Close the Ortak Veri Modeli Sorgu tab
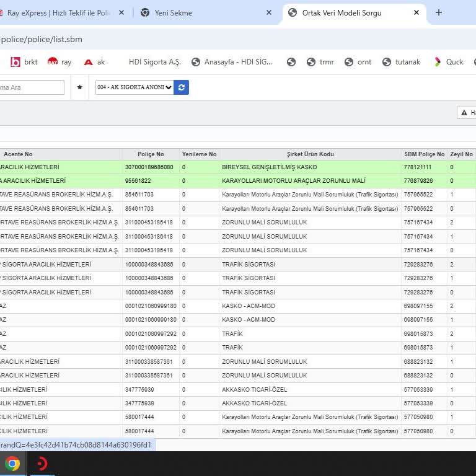The width and height of the screenshot is (476, 476). coord(416,12)
